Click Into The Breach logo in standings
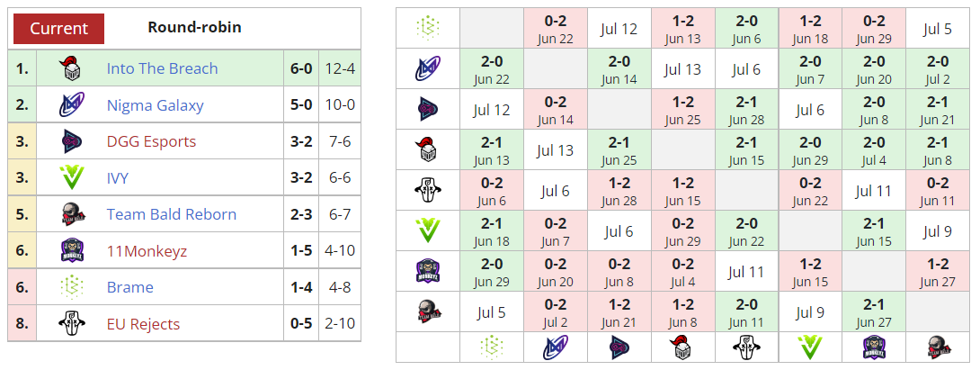 pos(71,68)
